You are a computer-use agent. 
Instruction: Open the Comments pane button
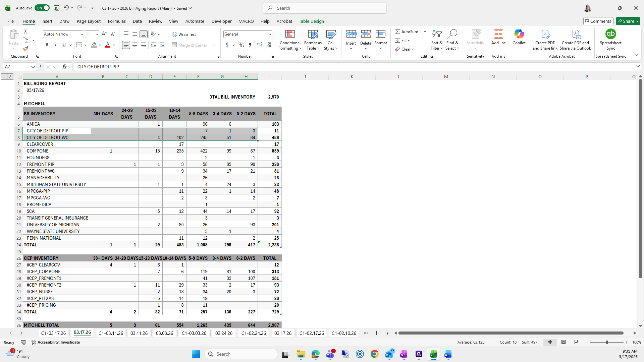[x=598, y=21]
